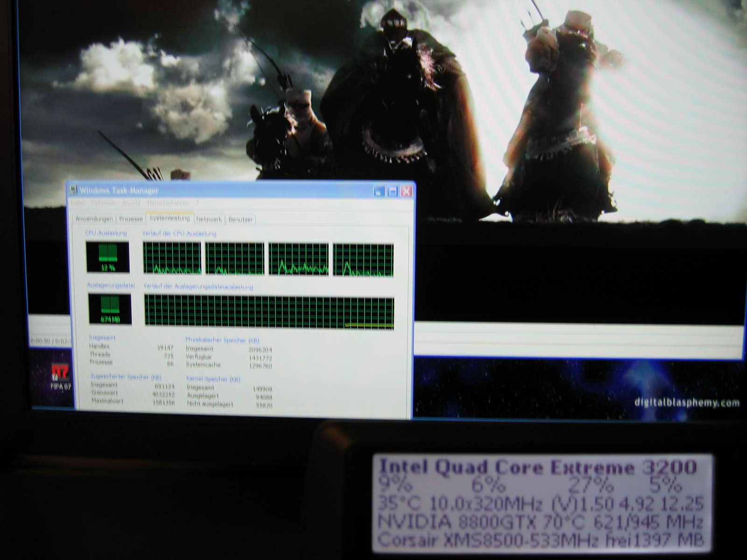Open the FIFA 07 desktop icon
The height and width of the screenshot is (560, 747).
tap(61, 377)
